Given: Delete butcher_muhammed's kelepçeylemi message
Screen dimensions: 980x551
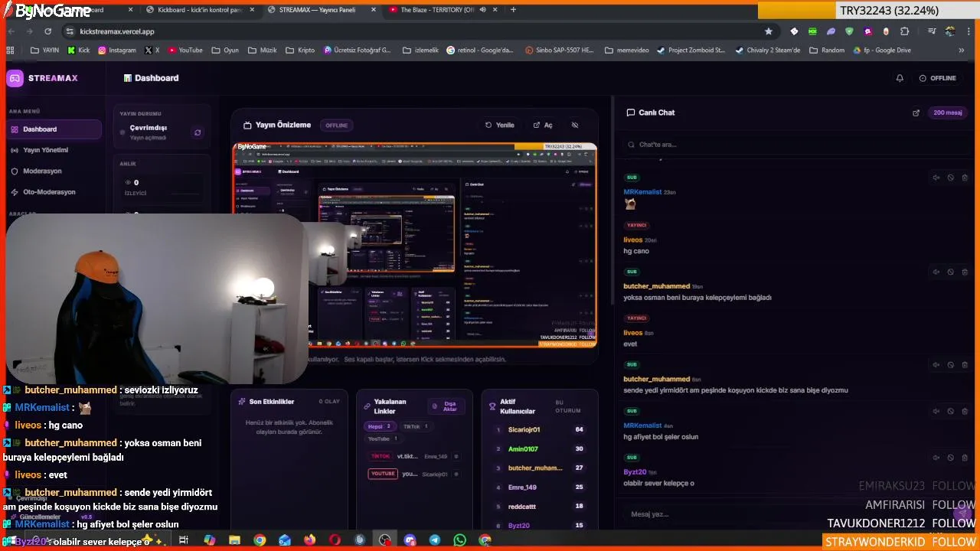Looking at the screenshot, I should tap(965, 272).
